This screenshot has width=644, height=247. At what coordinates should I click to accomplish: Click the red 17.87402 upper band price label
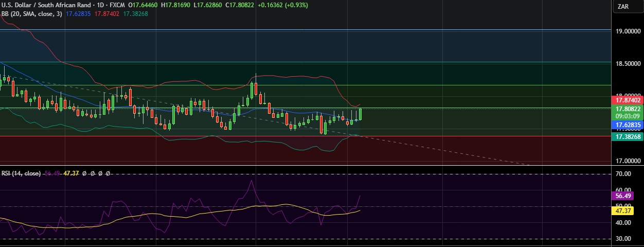point(627,100)
